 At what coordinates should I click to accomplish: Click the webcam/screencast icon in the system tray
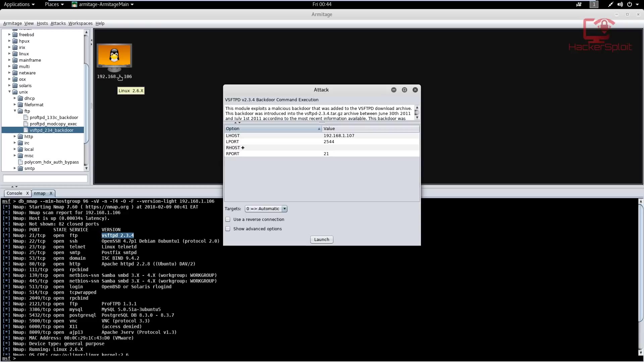click(578, 4)
